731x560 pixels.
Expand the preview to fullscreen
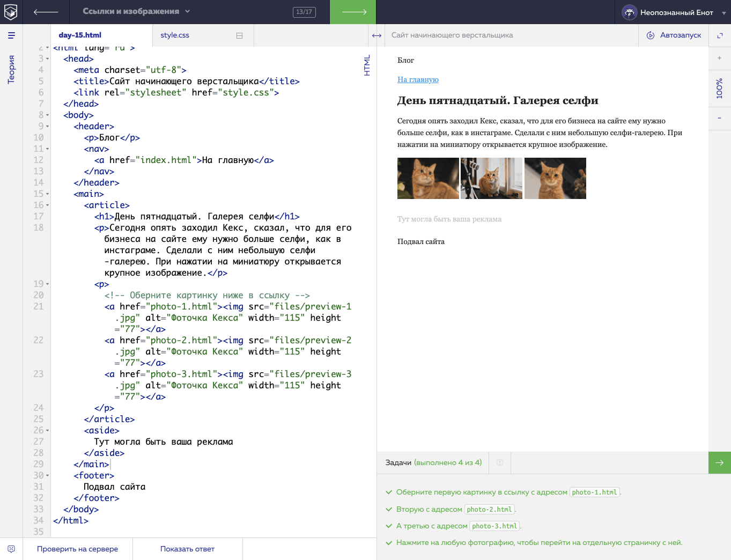coord(720,35)
